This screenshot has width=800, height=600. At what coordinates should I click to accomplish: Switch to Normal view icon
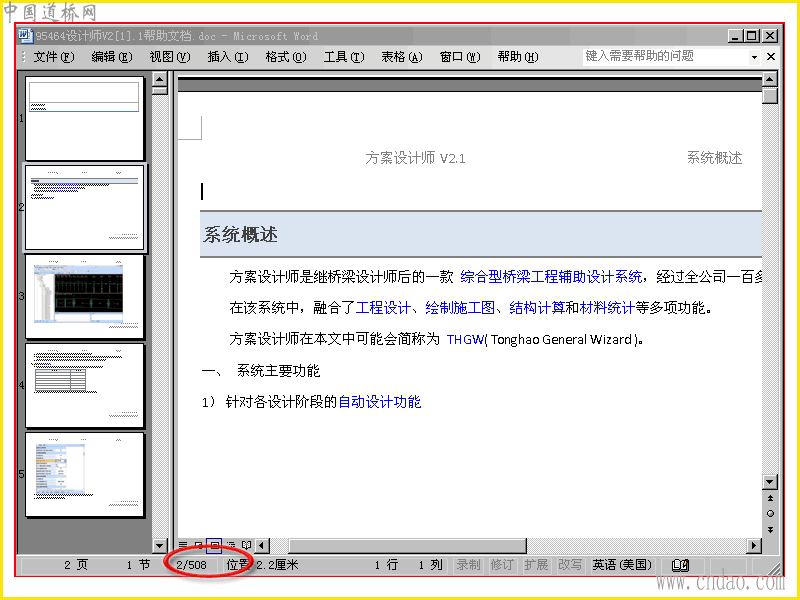[x=183, y=546]
